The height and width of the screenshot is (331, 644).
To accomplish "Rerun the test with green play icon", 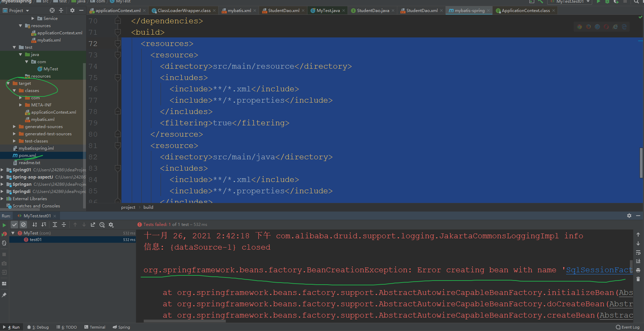I will (x=4, y=225).
